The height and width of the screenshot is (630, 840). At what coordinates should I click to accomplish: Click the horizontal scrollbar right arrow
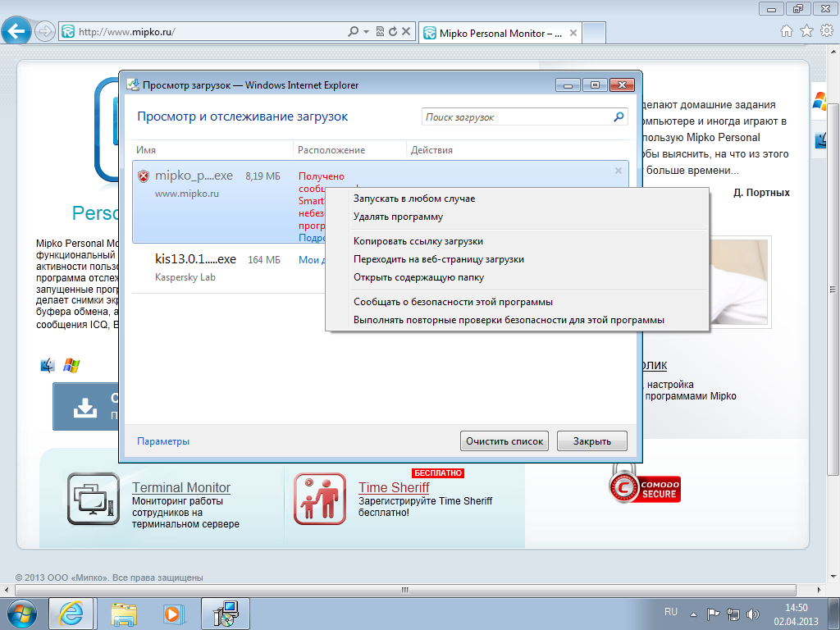pyautogui.click(x=819, y=590)
